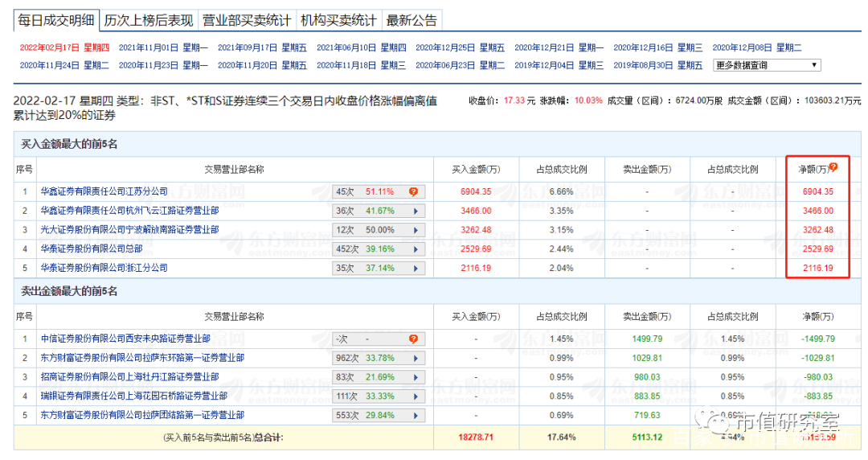Click help icon in 中信证券西安未央路 row
The image size is (868, 460).
[x=414, y=339]
